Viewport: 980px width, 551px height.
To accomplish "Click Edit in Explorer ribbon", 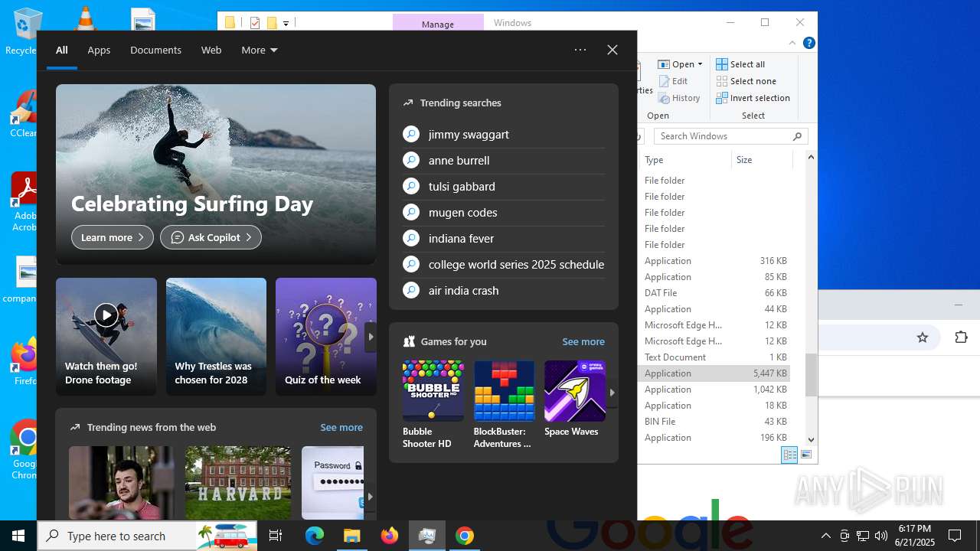I will [x=673, y=81].
